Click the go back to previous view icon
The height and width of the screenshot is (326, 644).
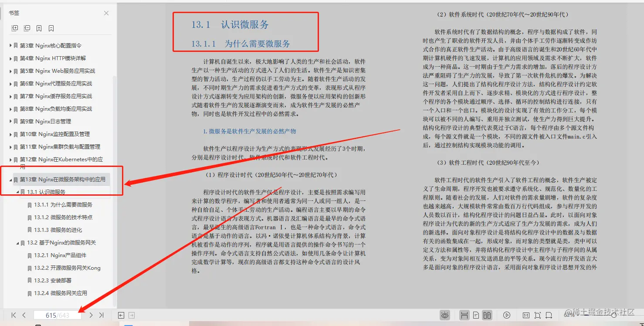pyautogui.click(x=122, y=315)
